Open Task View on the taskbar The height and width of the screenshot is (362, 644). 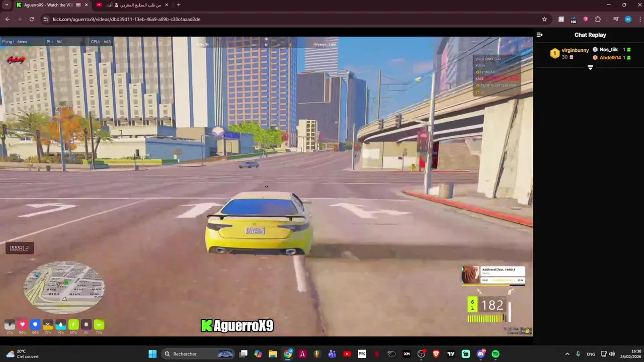pyautogui.click(x=244, y=354)
